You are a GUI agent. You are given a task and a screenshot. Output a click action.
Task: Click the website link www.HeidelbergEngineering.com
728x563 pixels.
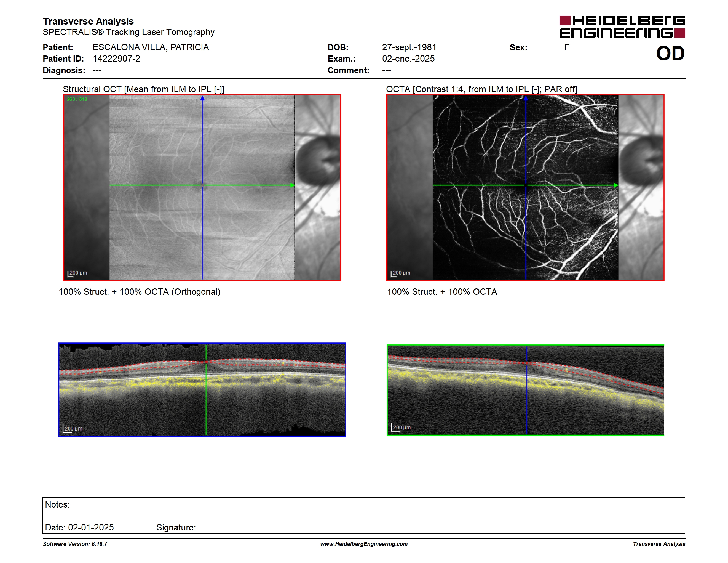364,544
